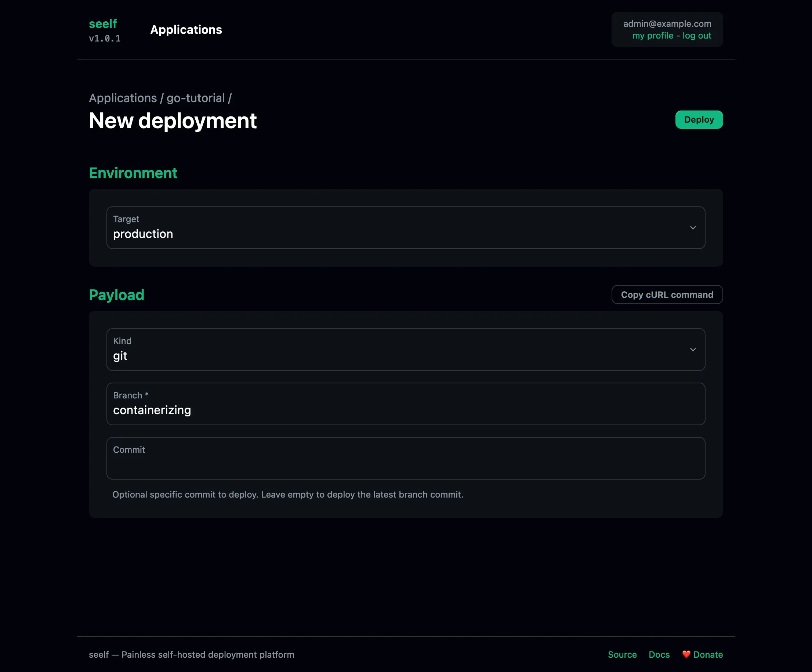The width and height of the screenshot is (812, 672).
Task: Click the Deploy button
Action: coord(699,119)
